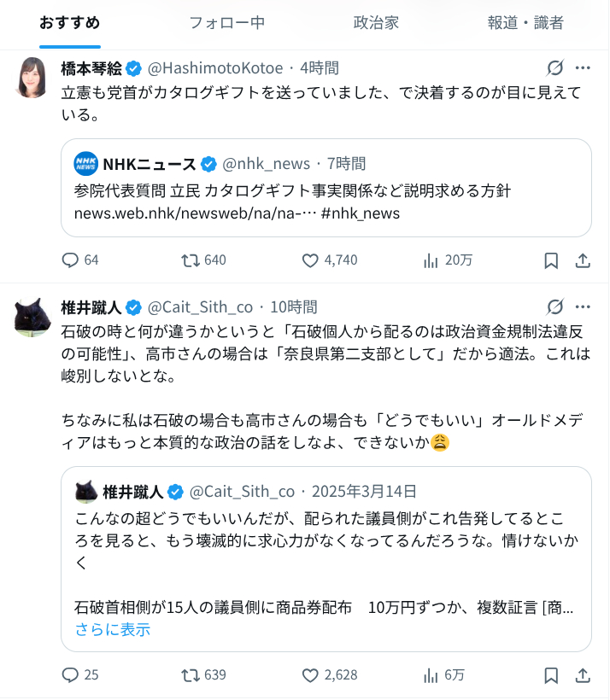Expand quoted post with さらに表示
The image size is (610, 700).
pos(113,630)
